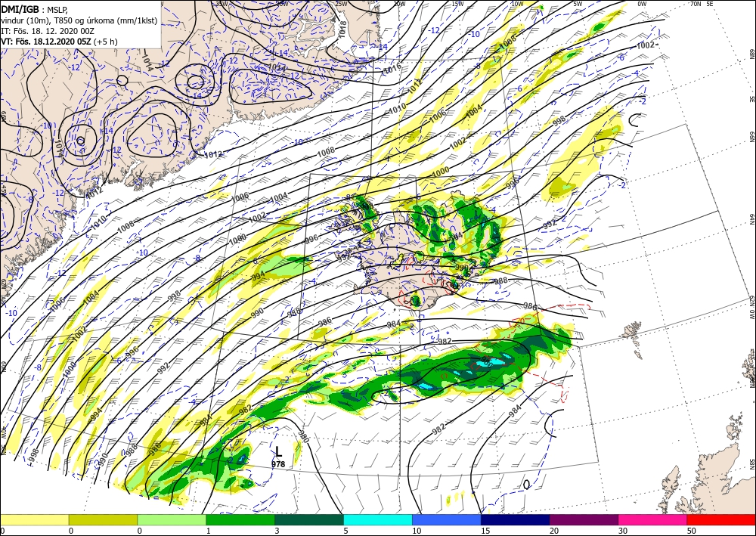Screen dimensions: 756x536
Task: Click the '25W' longitude label at top
Action: [341, 3]
